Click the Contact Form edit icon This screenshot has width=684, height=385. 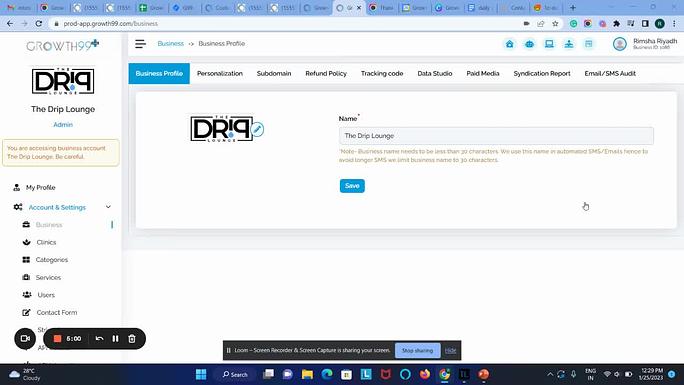26,312
